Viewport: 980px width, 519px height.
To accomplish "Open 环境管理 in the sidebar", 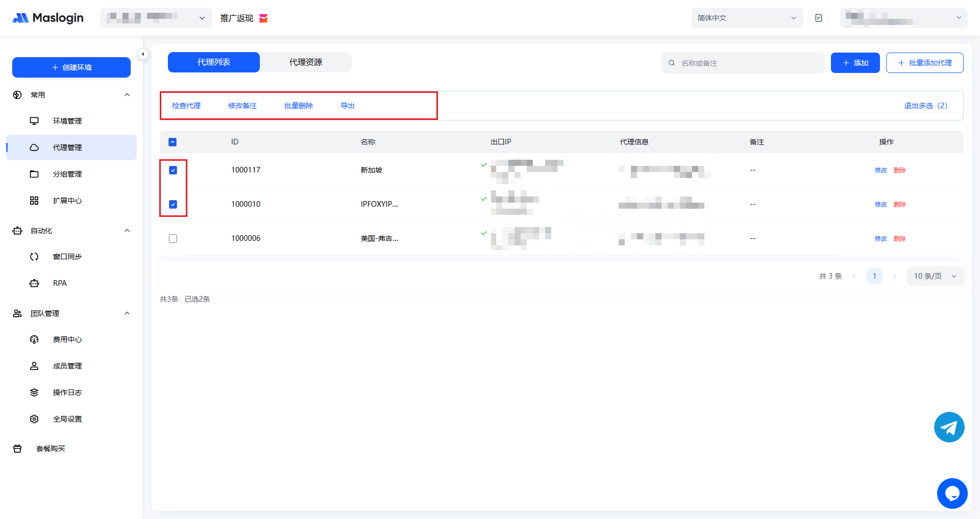I will pos(67,121).
